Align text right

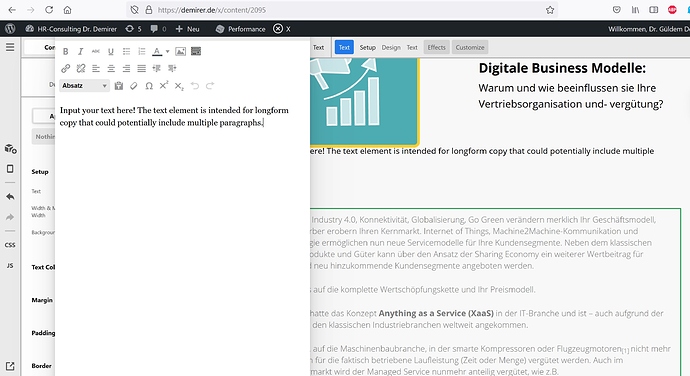[x=126, y=68]
